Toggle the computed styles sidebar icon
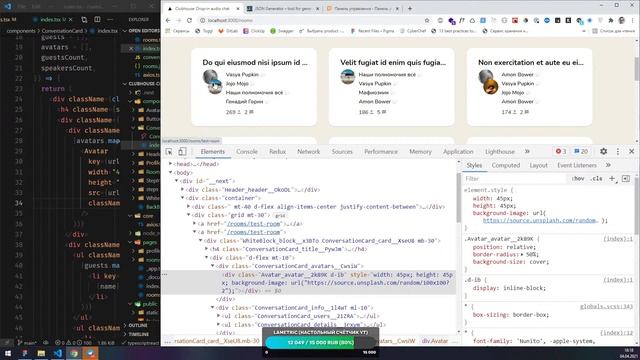The image size is (640, 360). pos(626,178)
